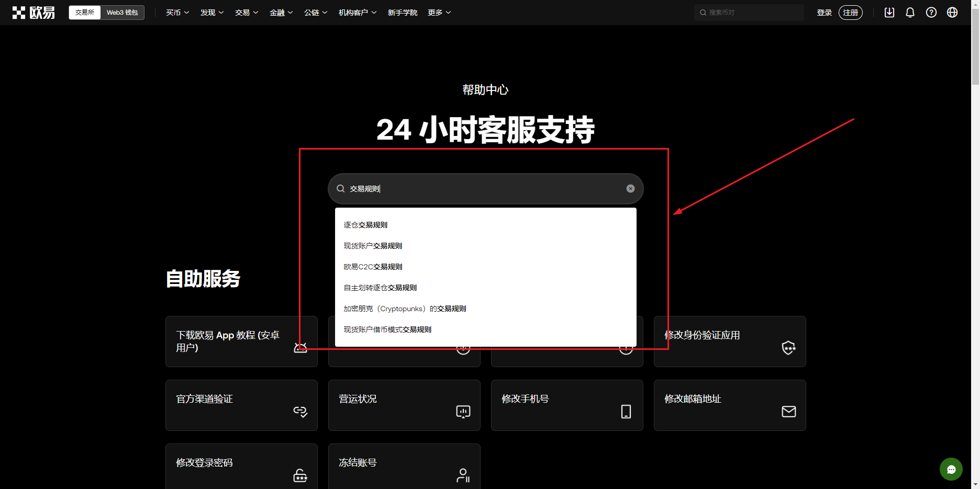
Task: Click the Android icon on download tutorial card
Action: 300,348
